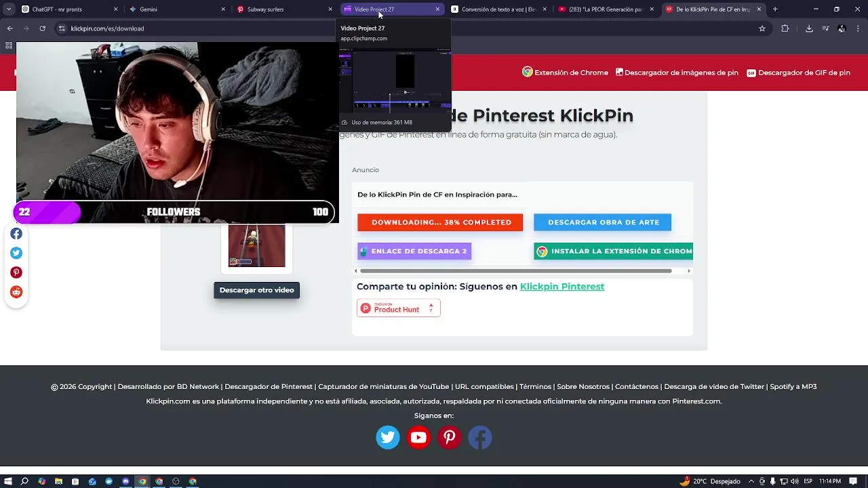
Task: Open Klickpin Pinterest footer icon
Action: [x=449, y=437]
